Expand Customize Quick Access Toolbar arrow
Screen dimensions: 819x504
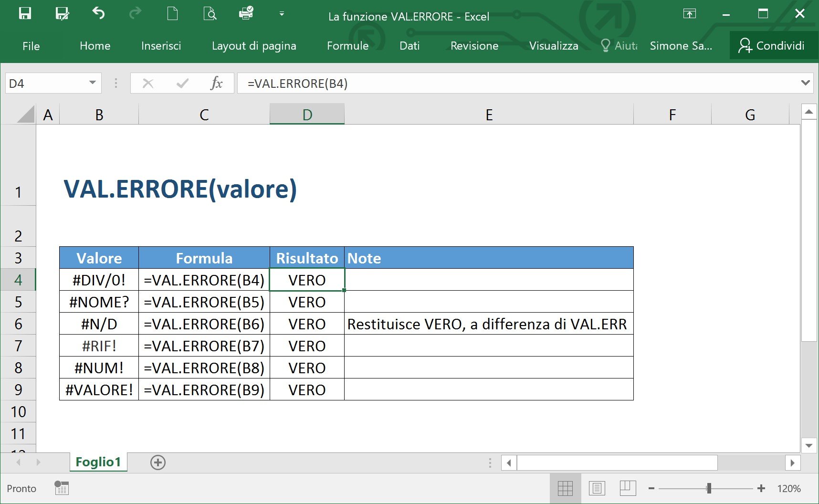point(282,14)
